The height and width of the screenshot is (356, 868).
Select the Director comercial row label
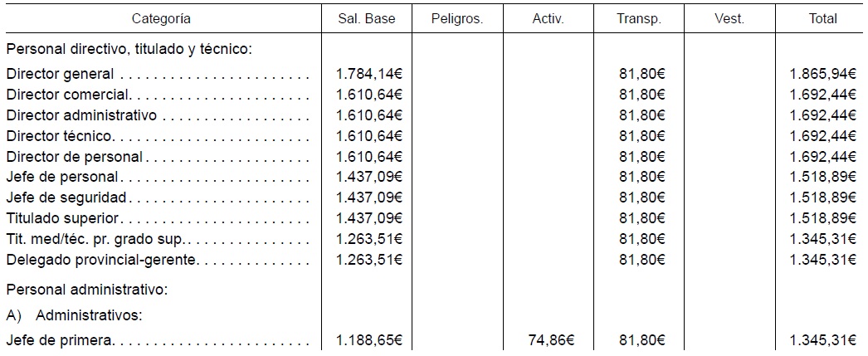pos(67,95)
